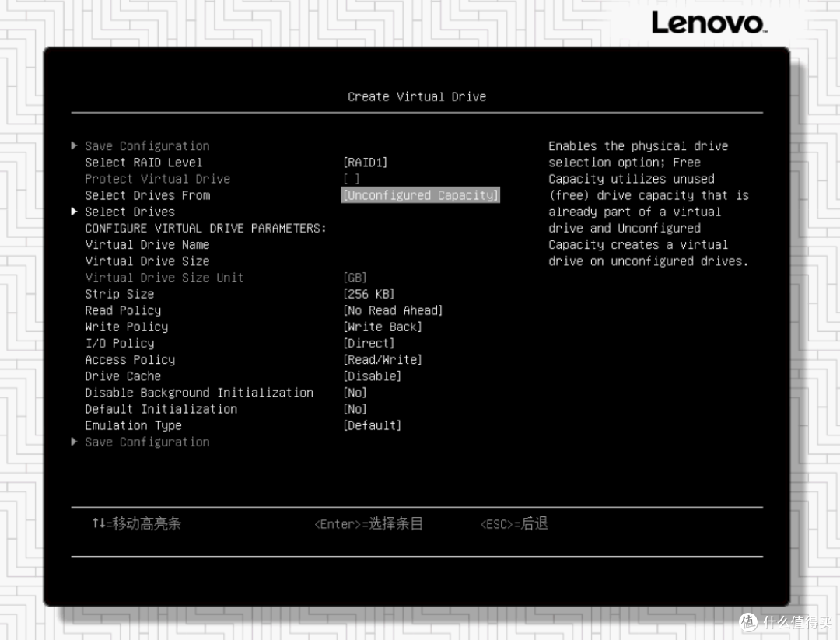Click the ESC back hint

point(514,523)
